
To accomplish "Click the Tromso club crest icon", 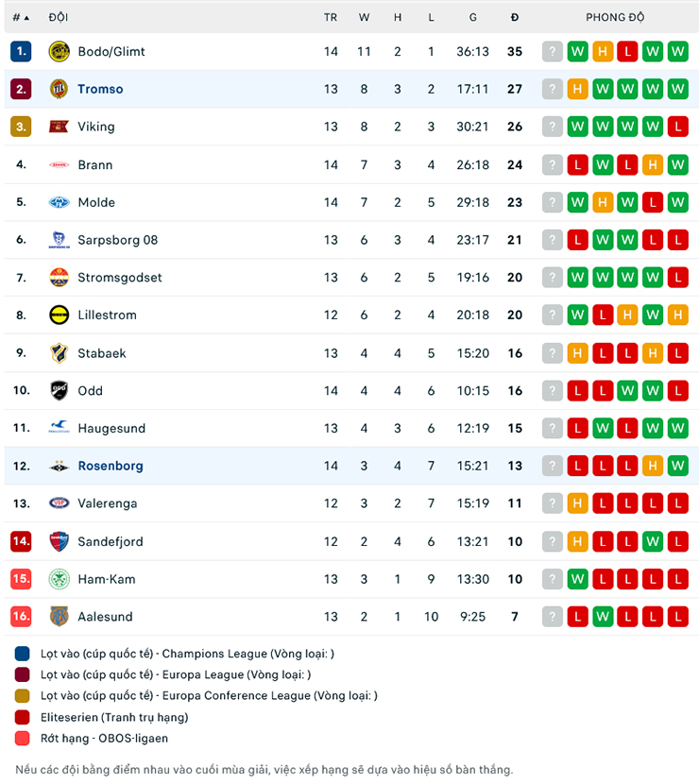I will (59, 89).
